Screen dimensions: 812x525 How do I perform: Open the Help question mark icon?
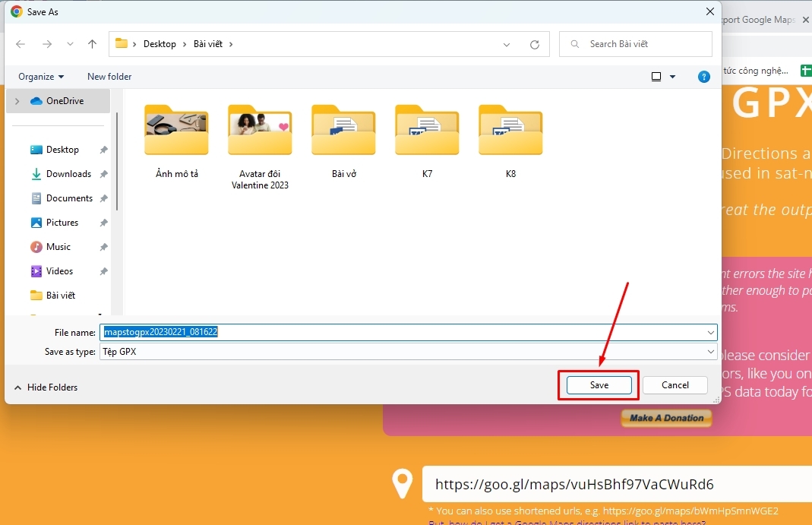[704, 77]
